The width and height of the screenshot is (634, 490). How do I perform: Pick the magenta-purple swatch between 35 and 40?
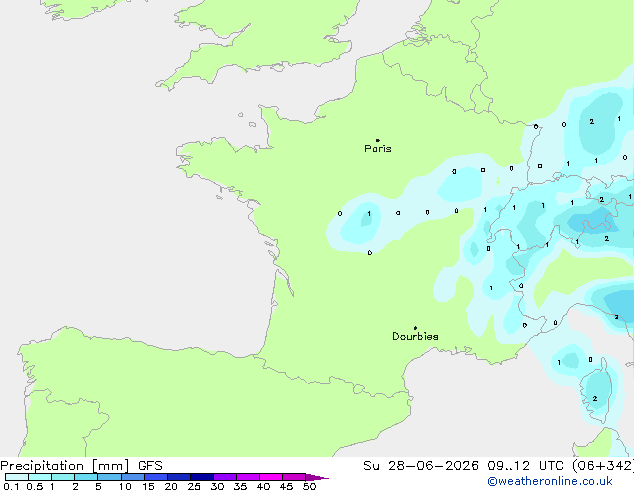[x=248, y=477]
